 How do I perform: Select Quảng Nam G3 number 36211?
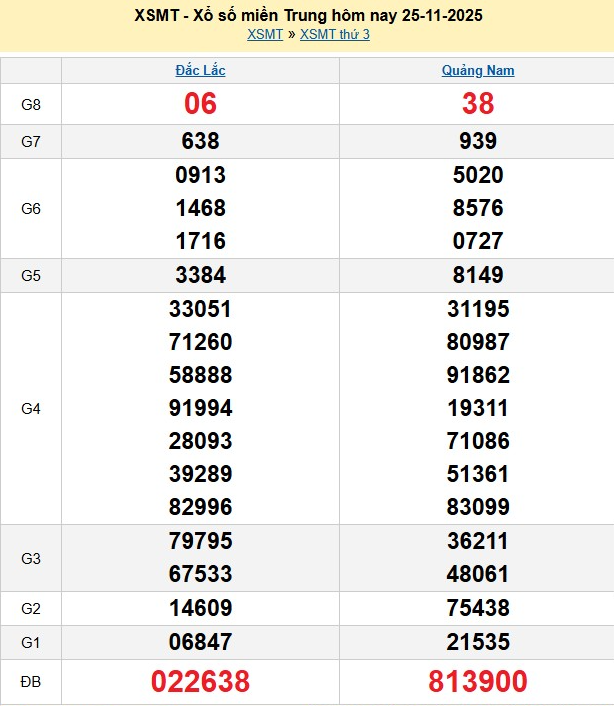pyautogui.click(x=478, y=541)
